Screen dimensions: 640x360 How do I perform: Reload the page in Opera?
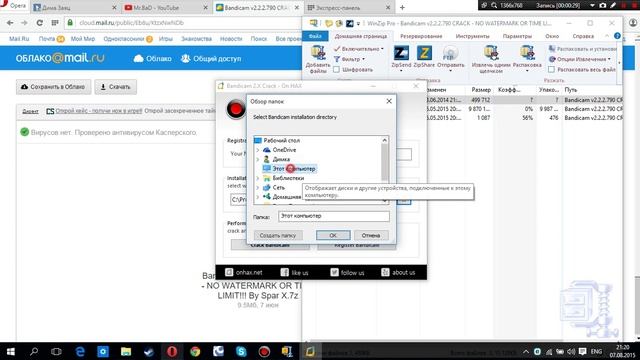pyautogui.click(x=40, y=23)
